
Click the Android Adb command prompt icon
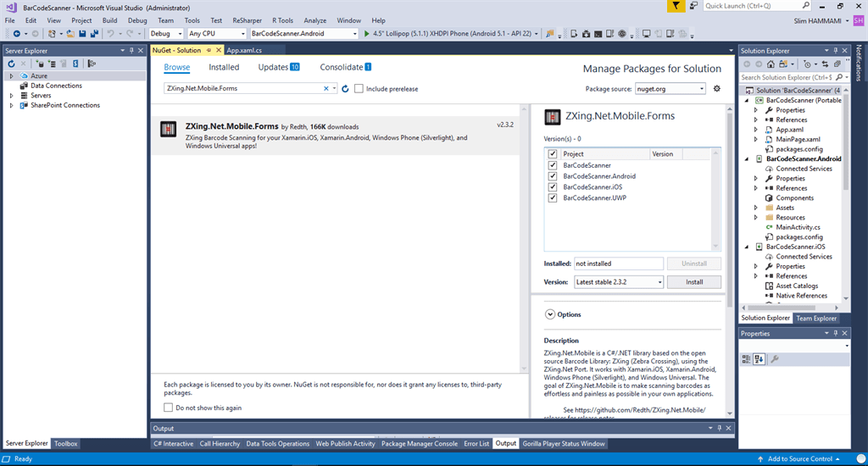click(598, 34)
